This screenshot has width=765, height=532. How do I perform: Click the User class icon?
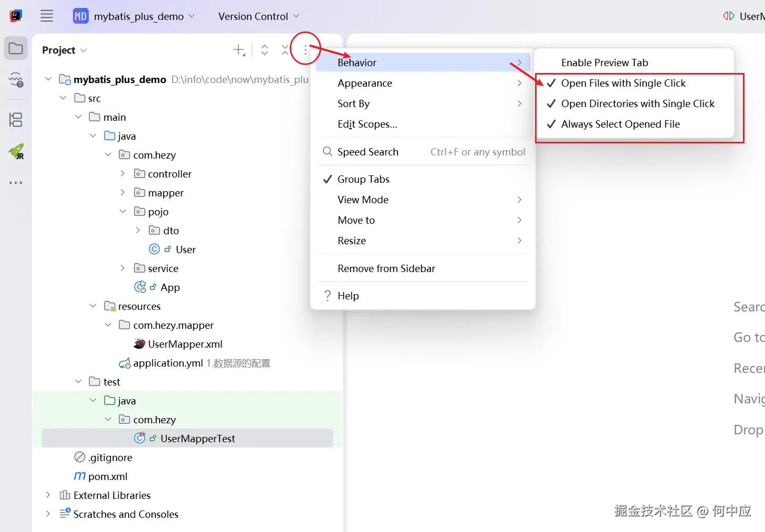(154, 249)
